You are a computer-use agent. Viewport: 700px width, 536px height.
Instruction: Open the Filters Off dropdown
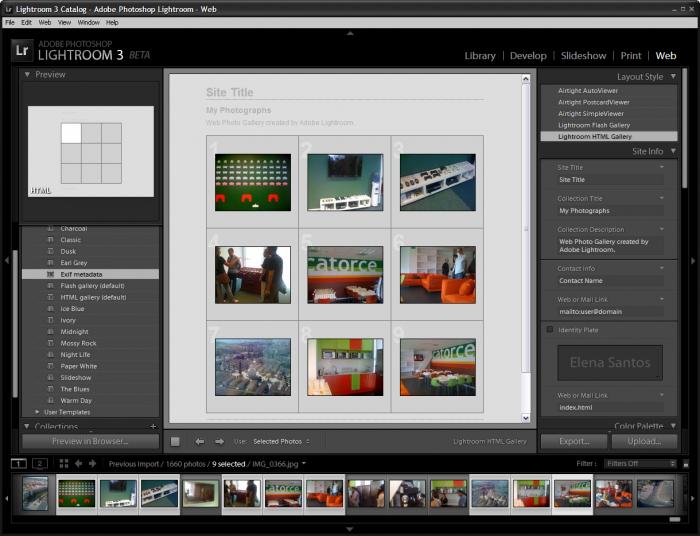(x=641, y=464)
